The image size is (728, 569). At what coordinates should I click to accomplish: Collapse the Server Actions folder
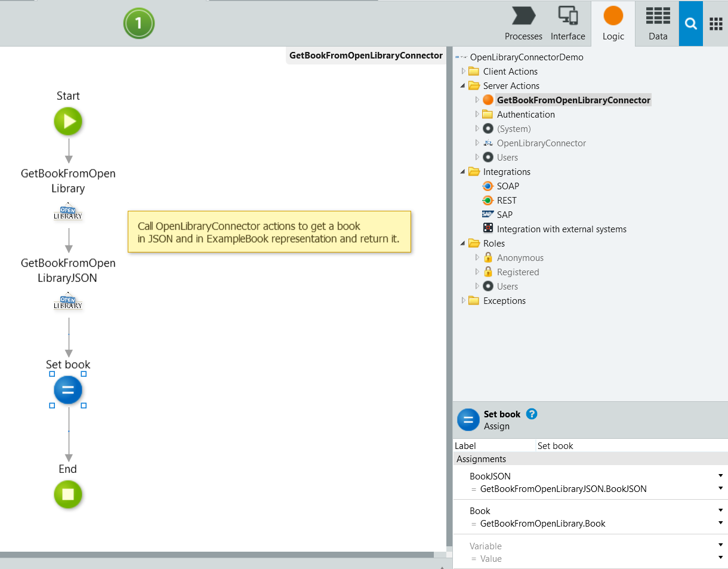tap(463, 85)
